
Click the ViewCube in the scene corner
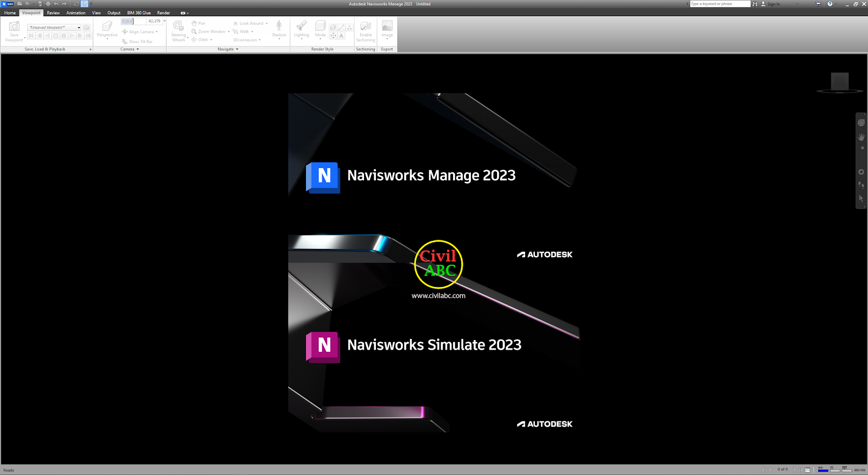(840, 82)
